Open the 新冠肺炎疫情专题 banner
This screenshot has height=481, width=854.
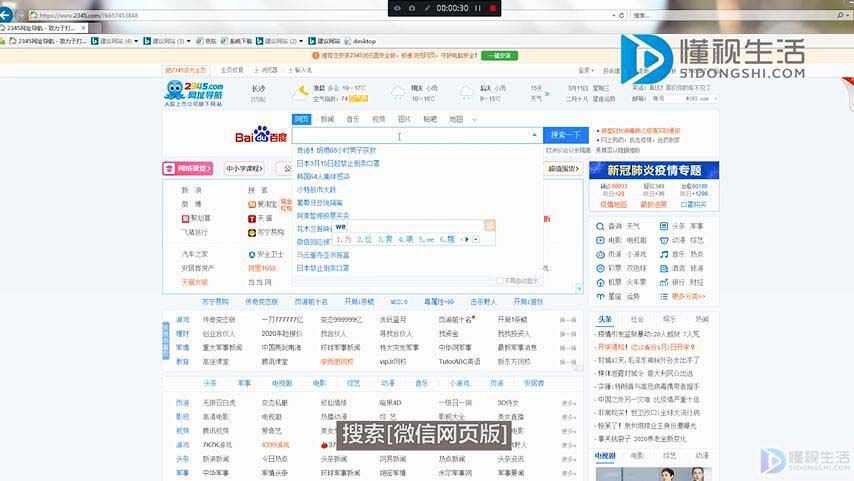coord(653,170)
